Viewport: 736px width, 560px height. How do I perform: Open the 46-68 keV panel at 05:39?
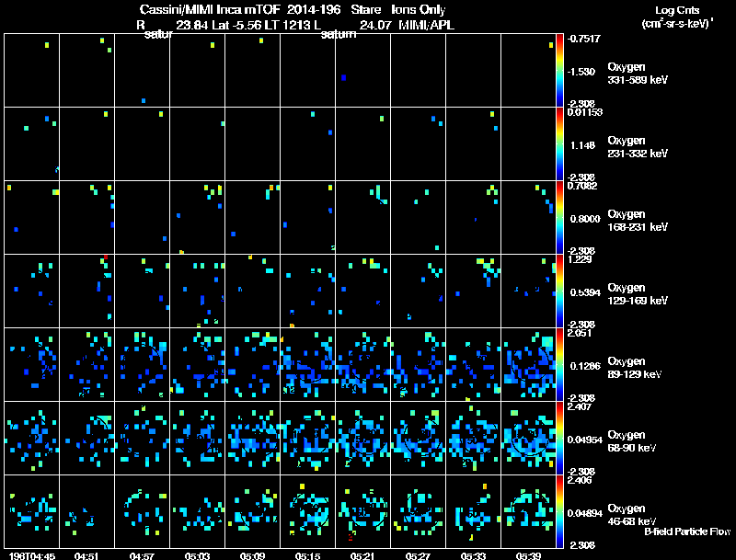pos(529,511)
